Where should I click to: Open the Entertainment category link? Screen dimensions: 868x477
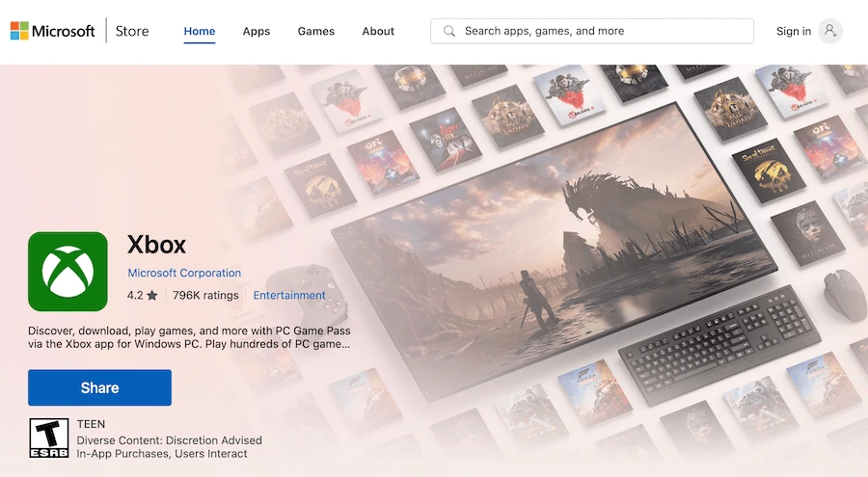[289, 295]
